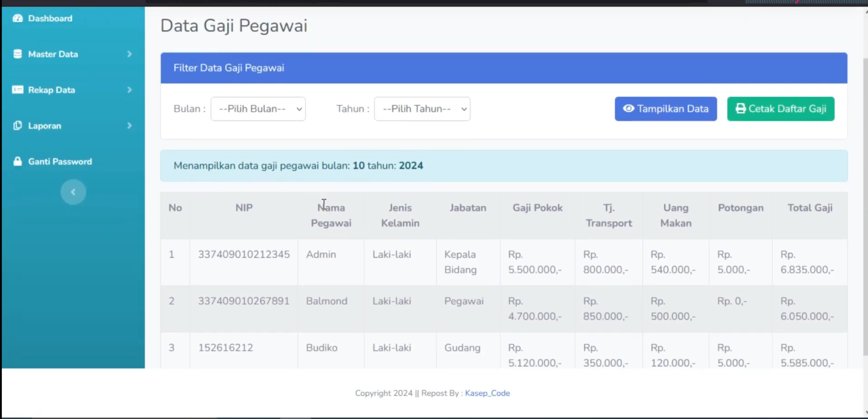Click Tampilkan Data button
Screen dimensions: 868x419
tap(666, 109)
